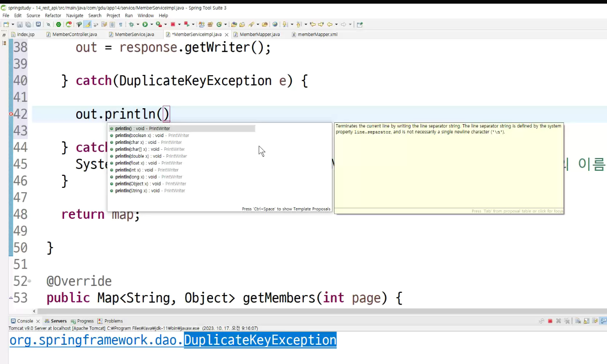
Task: Open the Debug configurations dropdown arrow
Action: (138, 25)
